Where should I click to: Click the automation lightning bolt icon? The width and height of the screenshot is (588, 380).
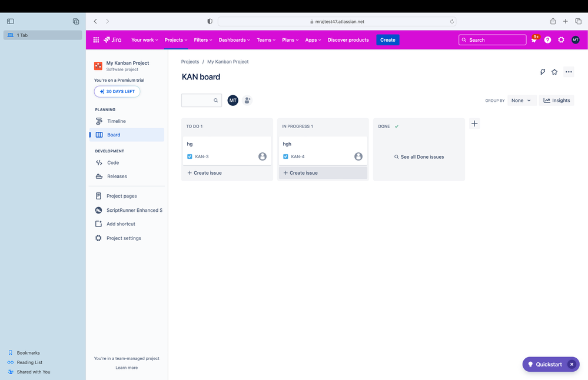point(542,72)
